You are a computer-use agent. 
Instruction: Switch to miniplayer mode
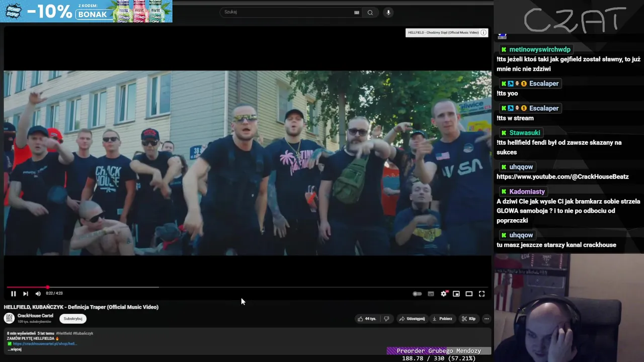456,294
